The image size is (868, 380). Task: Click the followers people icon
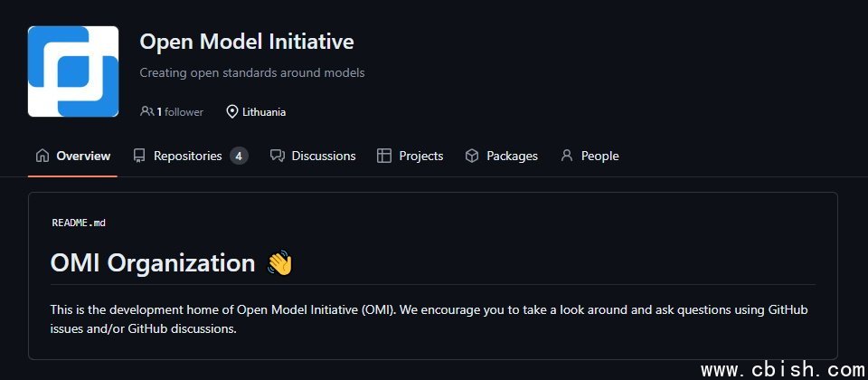146,112
